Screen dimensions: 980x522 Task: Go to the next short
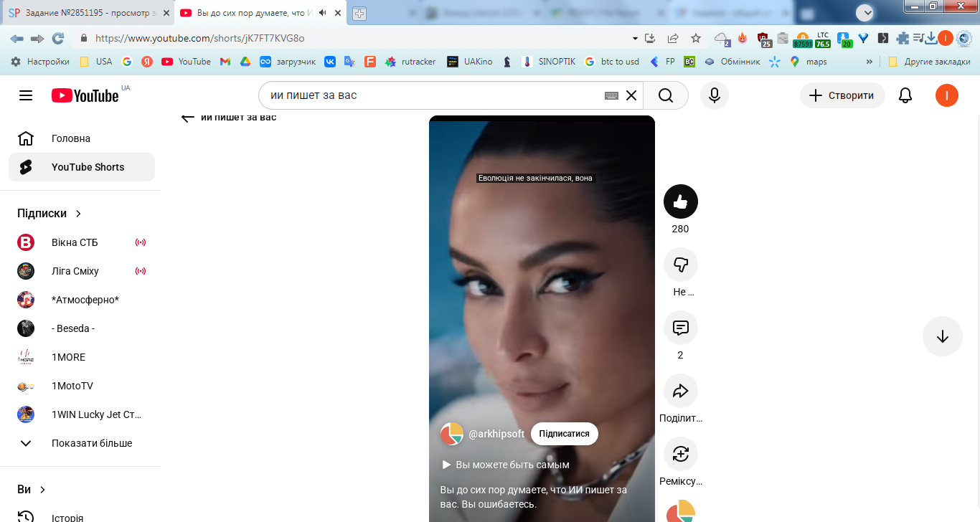(942, 336)
